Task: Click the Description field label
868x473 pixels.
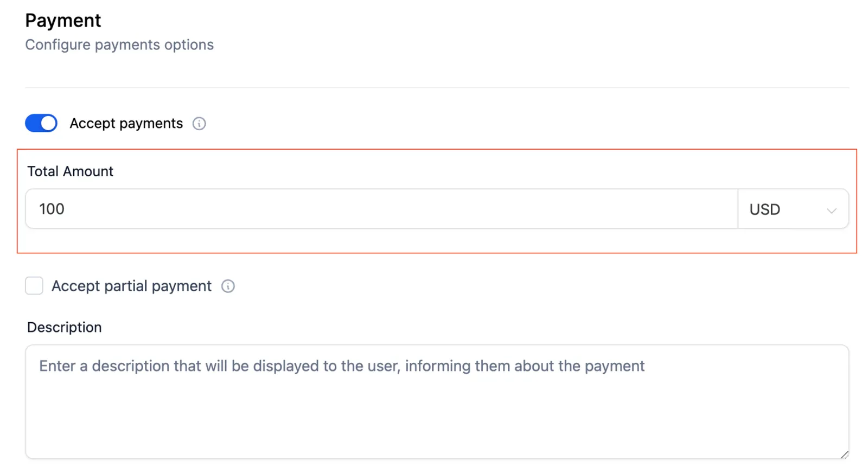Action: pyautogui.click(x=64, y=327)
